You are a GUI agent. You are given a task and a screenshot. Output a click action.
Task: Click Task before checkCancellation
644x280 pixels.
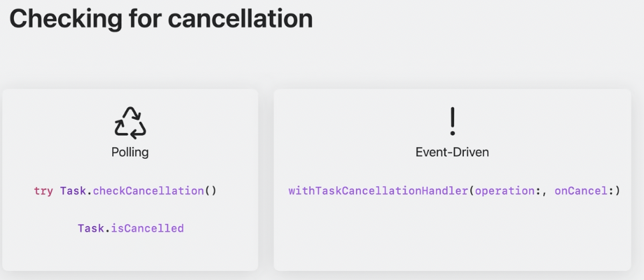click(73, 191)
